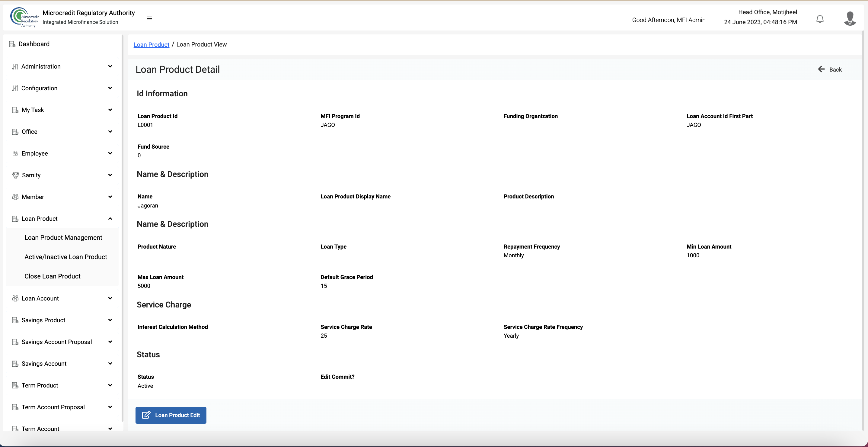Click the Loan Product Edit button
This screenshot has width=868, height=447.
click(171, 415)
